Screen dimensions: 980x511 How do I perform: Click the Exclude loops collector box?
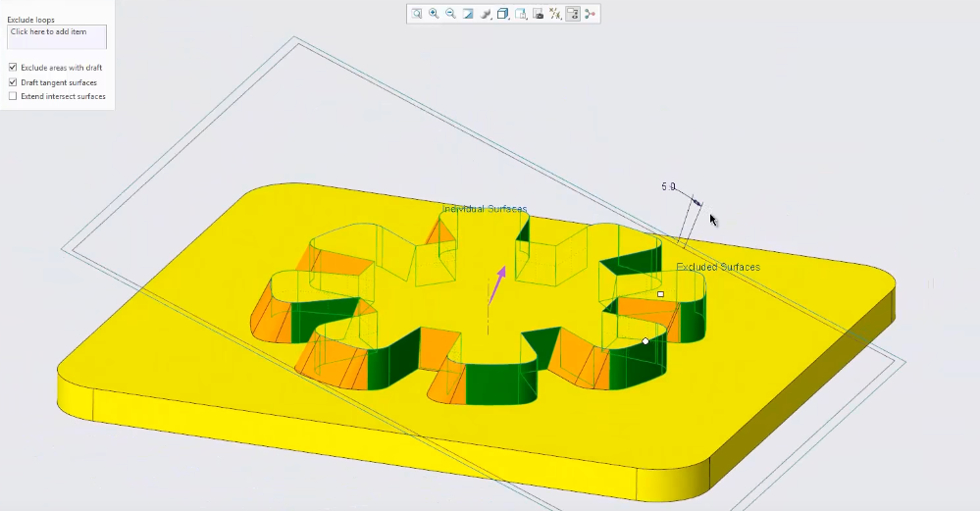click(x=57, y=37)
